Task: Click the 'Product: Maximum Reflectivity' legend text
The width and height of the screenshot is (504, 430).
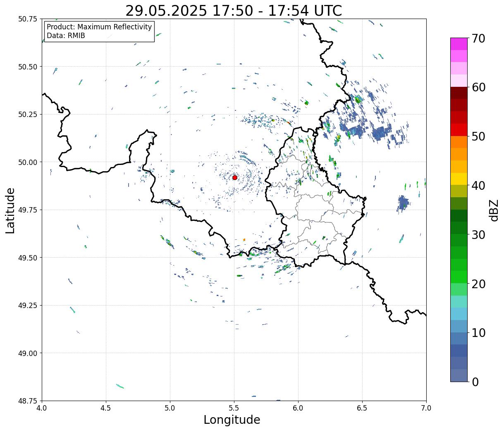Action: click(x=99, y=27)
